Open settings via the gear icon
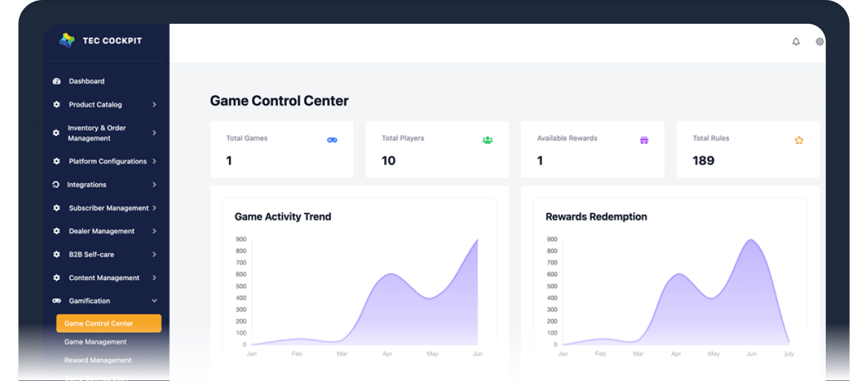Viewport: 868px width, 381px height. (x=819, y=42)
